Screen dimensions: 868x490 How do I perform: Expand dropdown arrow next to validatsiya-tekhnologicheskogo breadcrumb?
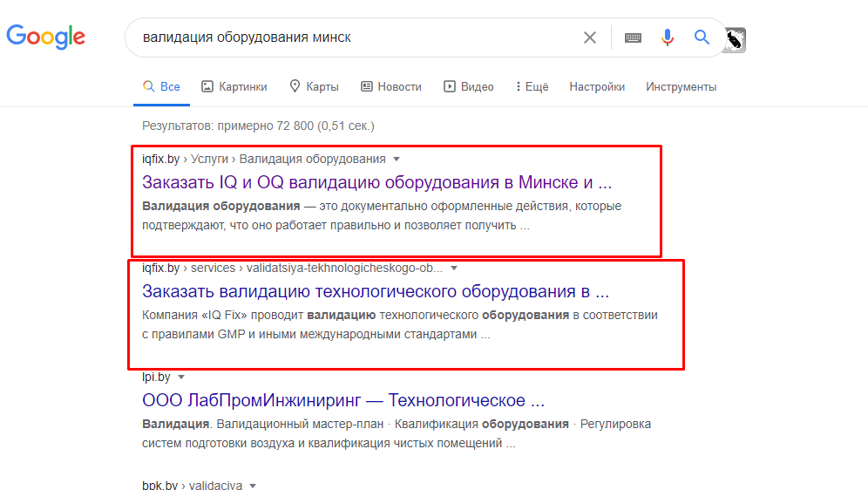point(454,269)
